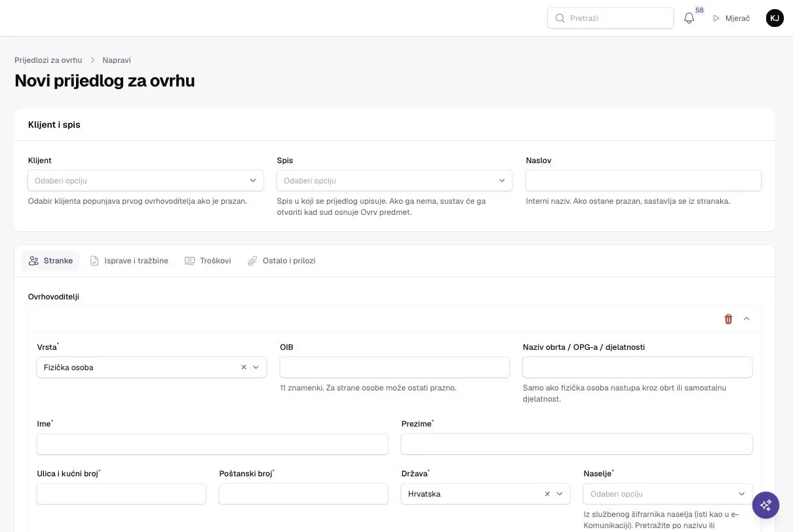Open the Naselje dropdown
The image size is (793, 532).
(x=668, y=494)
